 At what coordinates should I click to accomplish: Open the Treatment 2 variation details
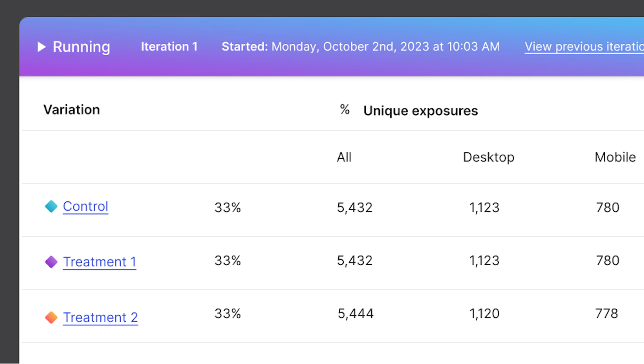101,317
